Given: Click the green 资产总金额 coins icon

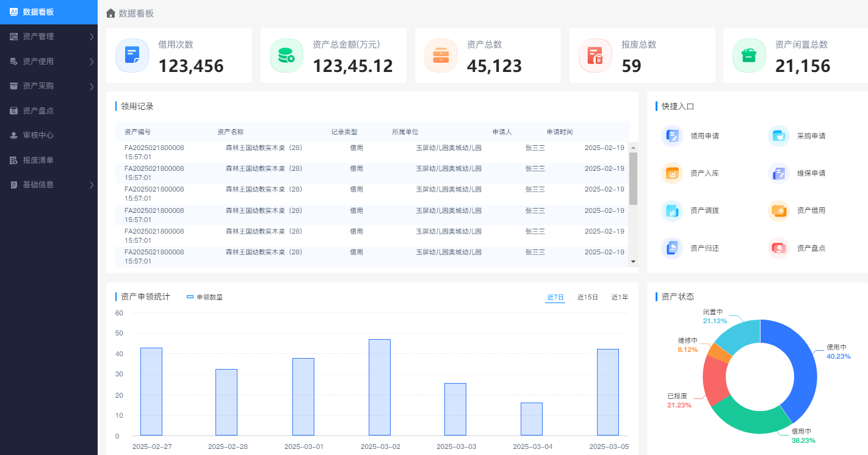Looking at the screenshot, I should tap(286, 56).
